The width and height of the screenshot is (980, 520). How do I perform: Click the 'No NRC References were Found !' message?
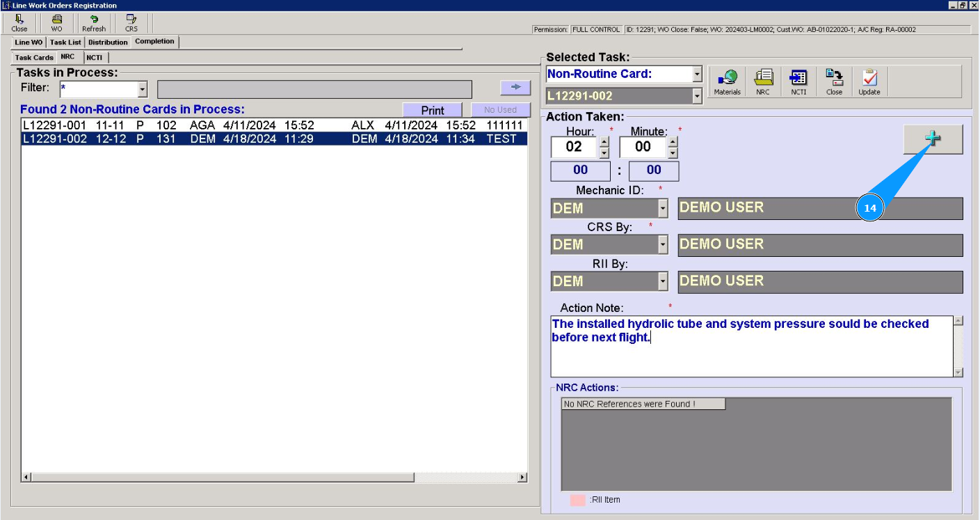[643, 404]
